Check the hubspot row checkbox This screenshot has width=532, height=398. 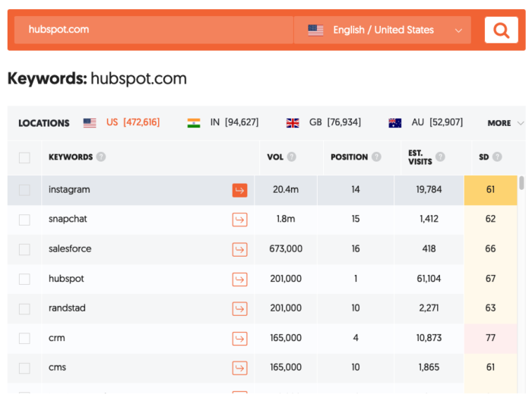point(24,279)
